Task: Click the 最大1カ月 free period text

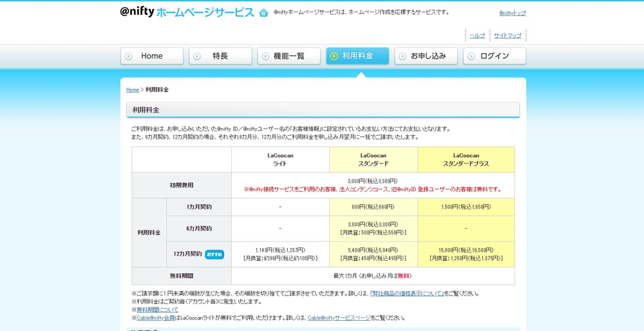Action: click(x=372, y=276)
